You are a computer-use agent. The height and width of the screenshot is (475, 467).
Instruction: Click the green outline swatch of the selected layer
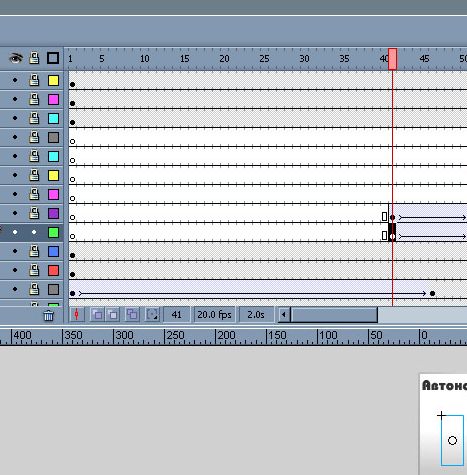pos(53,232)
